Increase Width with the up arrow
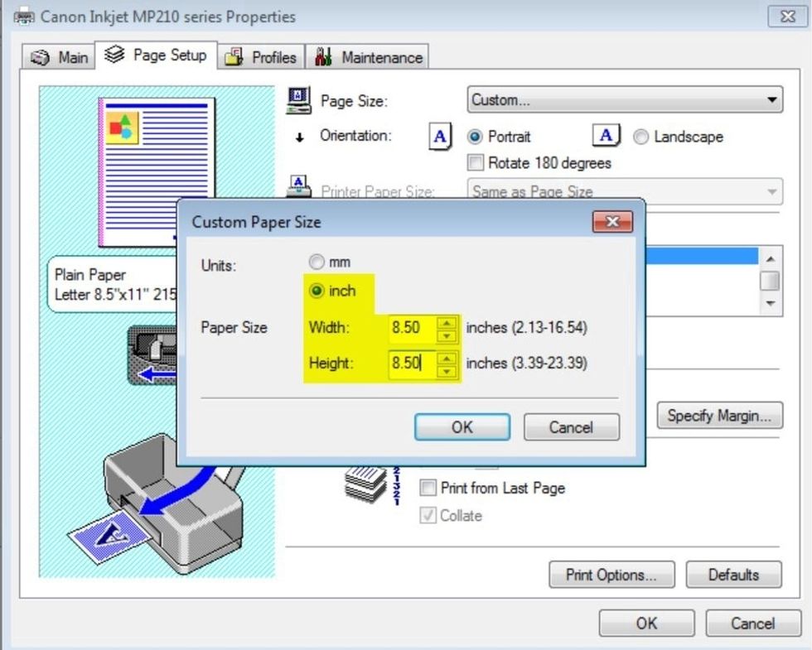The height and width of the screenshot is (650, 812). [447, 322]
